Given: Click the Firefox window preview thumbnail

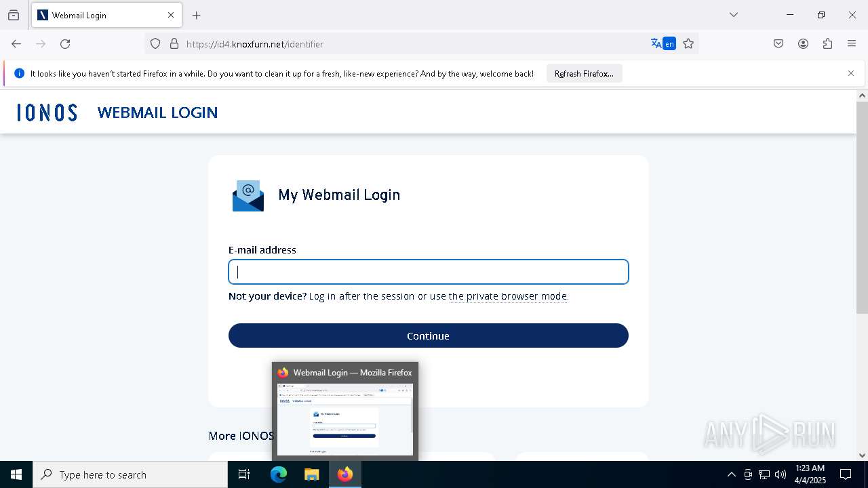Looking at the screenshot, I should tap(345, 420).
